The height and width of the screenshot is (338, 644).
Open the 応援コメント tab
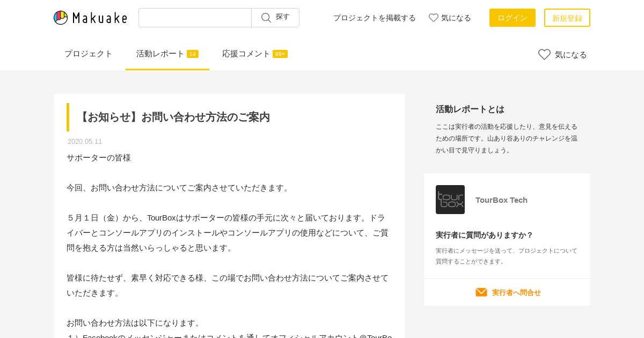tap(255, 54)
